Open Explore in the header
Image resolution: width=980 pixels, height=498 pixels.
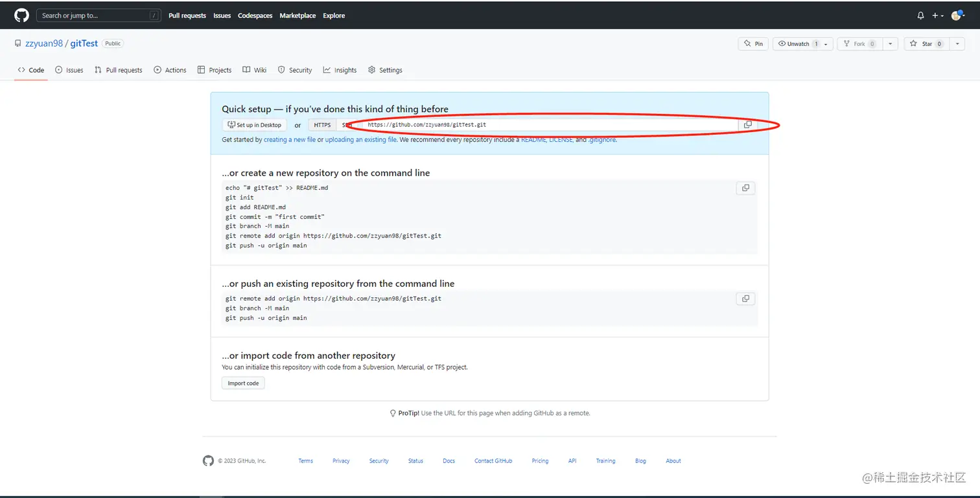pyautogui.click(x=334, y=16)
